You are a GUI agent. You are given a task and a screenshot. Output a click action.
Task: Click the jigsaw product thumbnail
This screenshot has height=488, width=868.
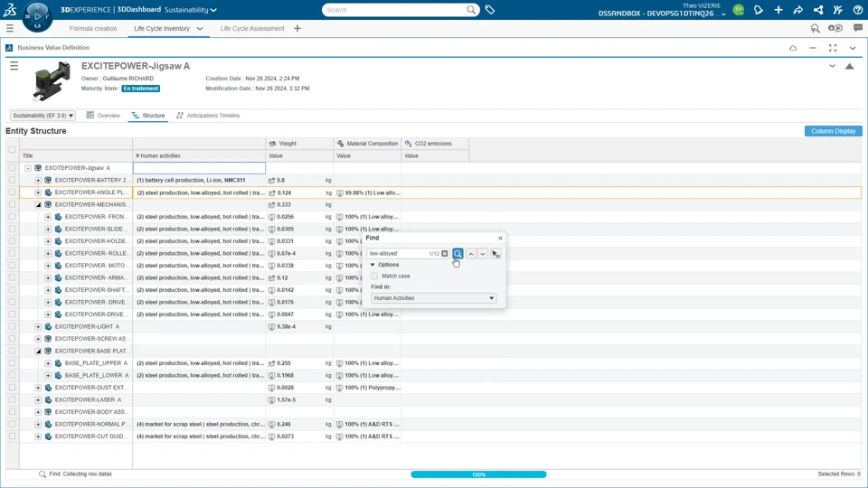coord(51,81)
